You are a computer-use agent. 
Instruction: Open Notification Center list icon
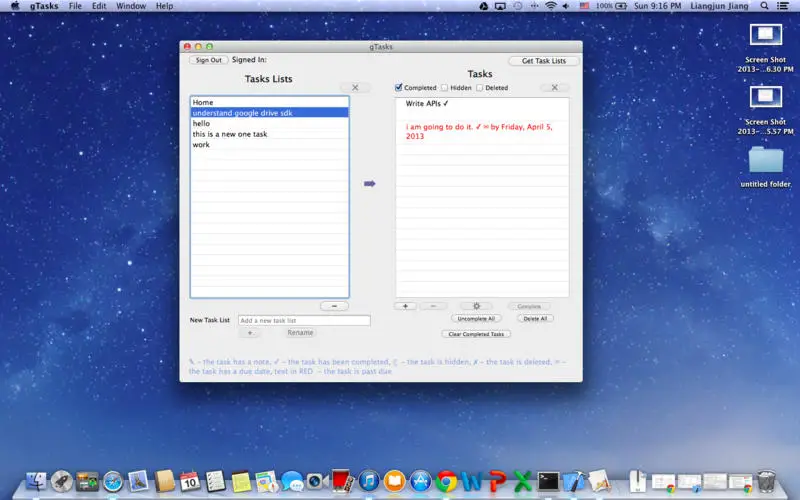tap(782, 6)
